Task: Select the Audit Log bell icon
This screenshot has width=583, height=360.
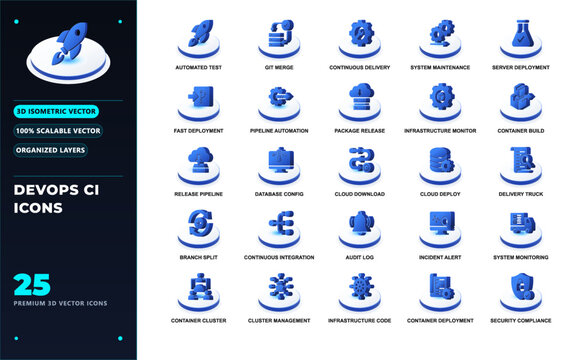Action: pyautogui.click(x=360, y=228)
